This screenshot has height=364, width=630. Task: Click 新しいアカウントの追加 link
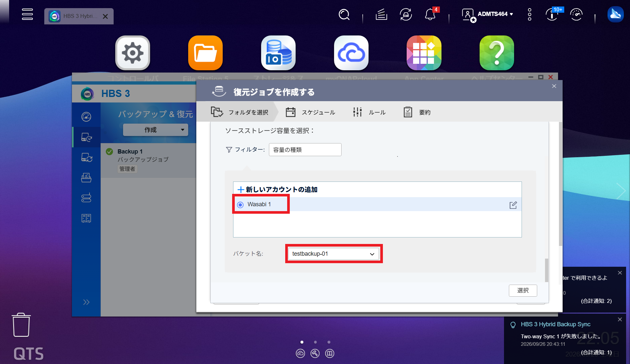pyautogui.click(x=277, y=189)
